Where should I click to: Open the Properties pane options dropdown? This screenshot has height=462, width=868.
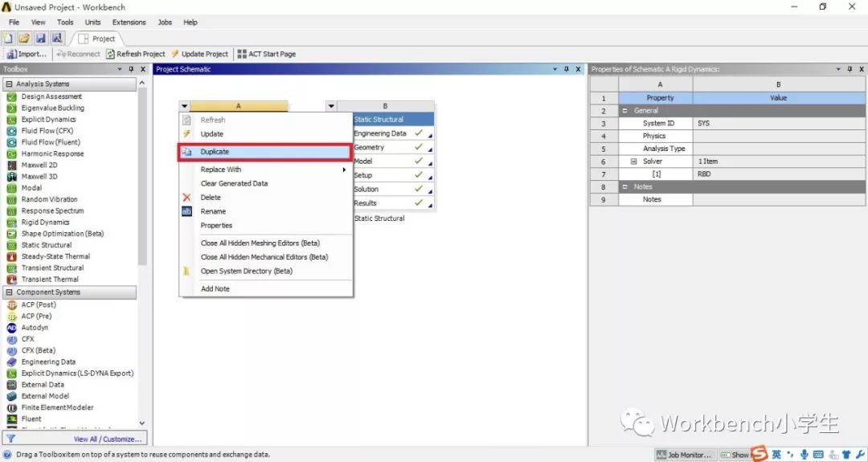(x=838, y=69)
